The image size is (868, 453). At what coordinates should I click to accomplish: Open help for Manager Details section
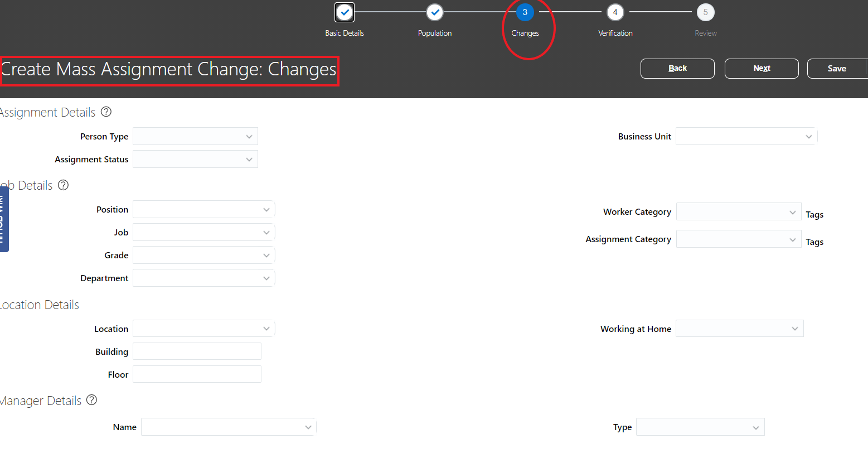point(91,400)
